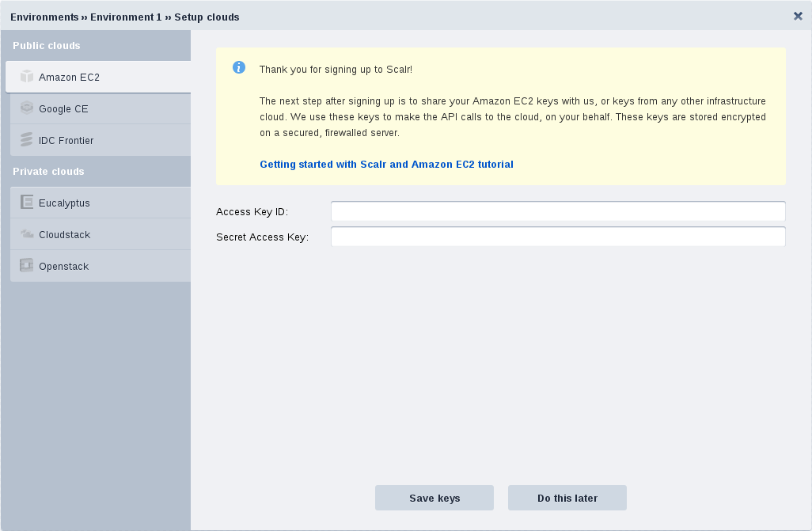
Task: Switch to the Google CE tab
Action: pyautogui.click(x=101, y=108)
